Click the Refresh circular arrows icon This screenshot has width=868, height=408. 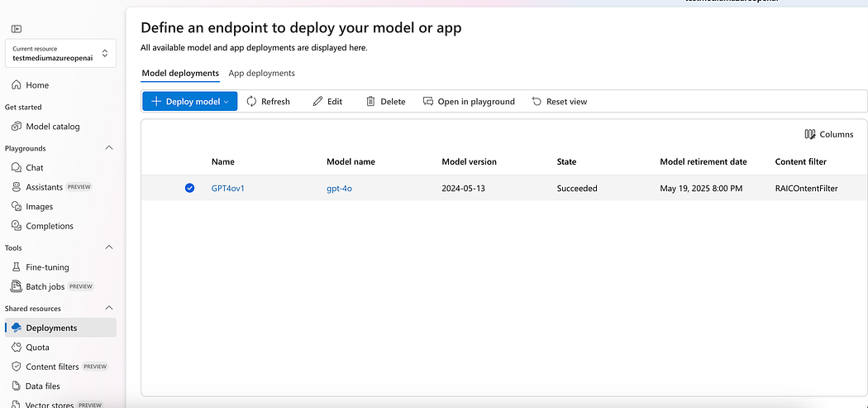click(x=252, y=102)
